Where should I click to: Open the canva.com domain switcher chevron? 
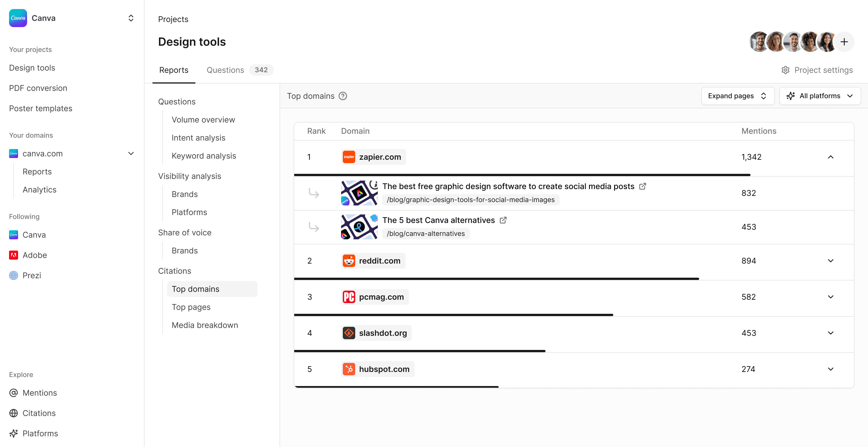pyautogui.click(x=131, y=154)
